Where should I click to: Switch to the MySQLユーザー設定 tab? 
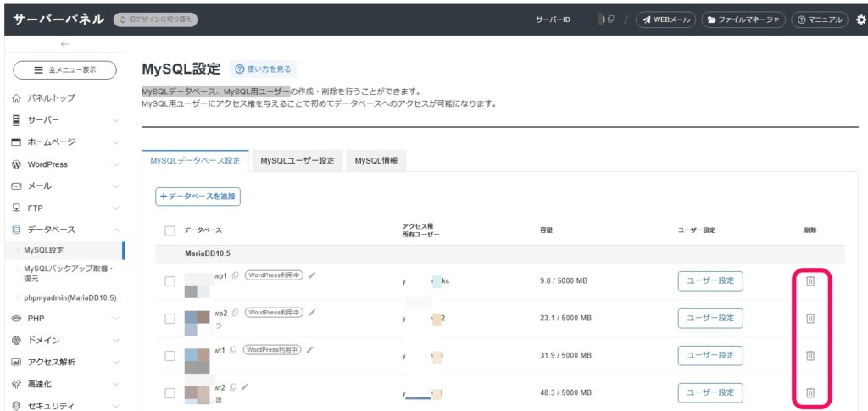pos(298,161)
